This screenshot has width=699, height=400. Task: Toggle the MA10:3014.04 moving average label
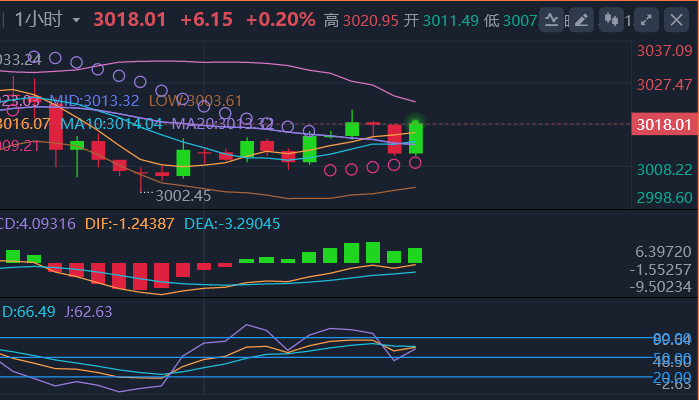click(x=110, y=124)
